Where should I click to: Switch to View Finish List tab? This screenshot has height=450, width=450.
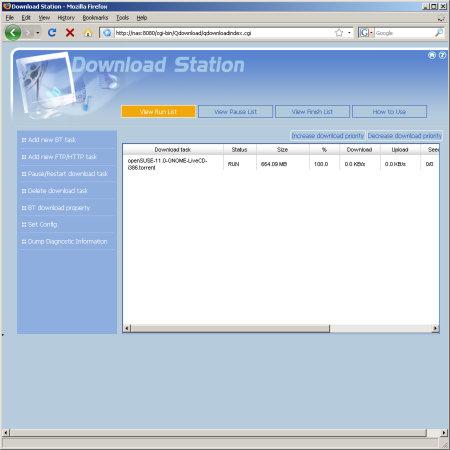(312, 112)
